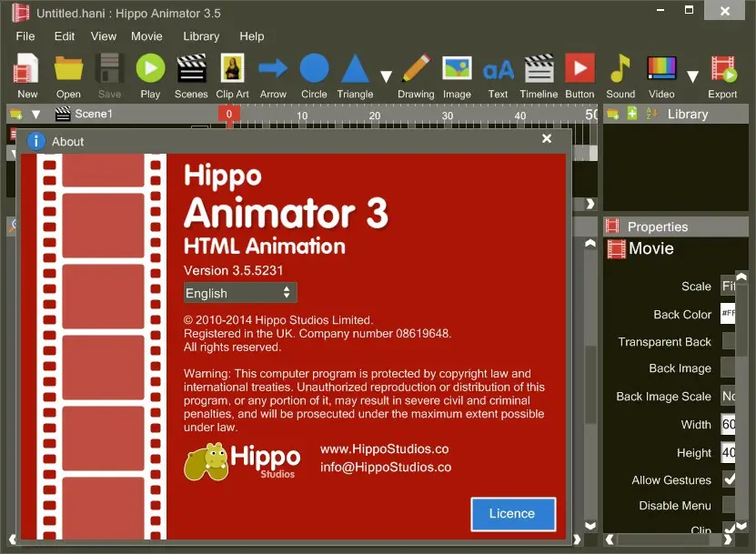Click the Licence button
The width and height of the screenshot is (756, 554).
(513, 514)
